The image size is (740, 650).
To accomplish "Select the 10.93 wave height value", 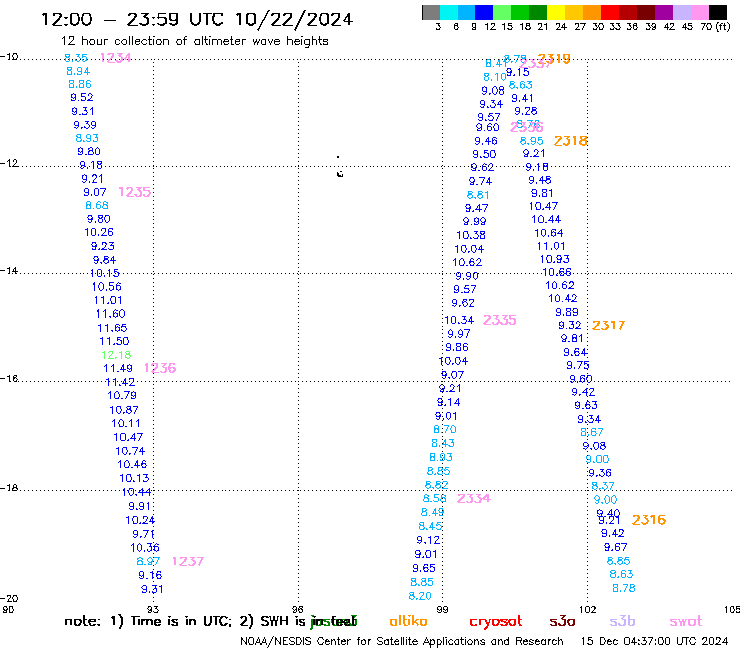I will (x=555, y=259).
